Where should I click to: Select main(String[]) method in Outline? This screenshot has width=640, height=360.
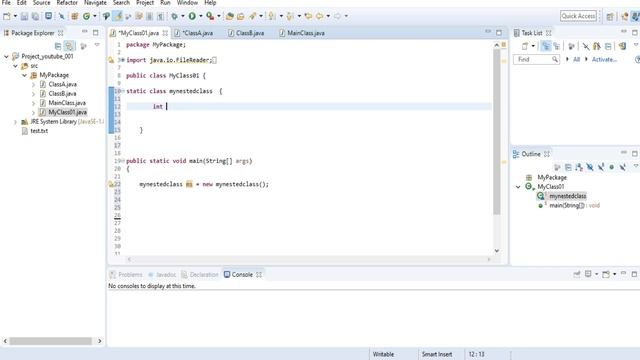coord(575,206)
